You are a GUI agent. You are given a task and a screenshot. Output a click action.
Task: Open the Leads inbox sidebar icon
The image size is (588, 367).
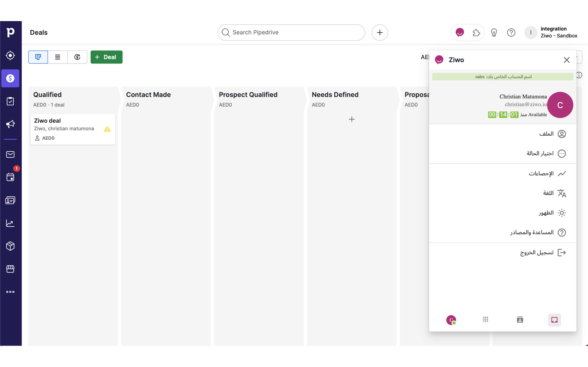[10, 56]
